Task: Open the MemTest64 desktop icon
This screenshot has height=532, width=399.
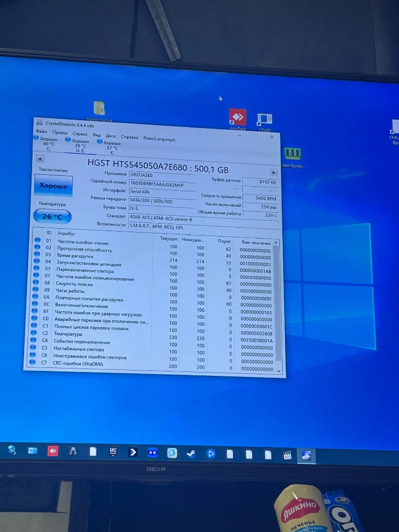Action: point(293,158)
